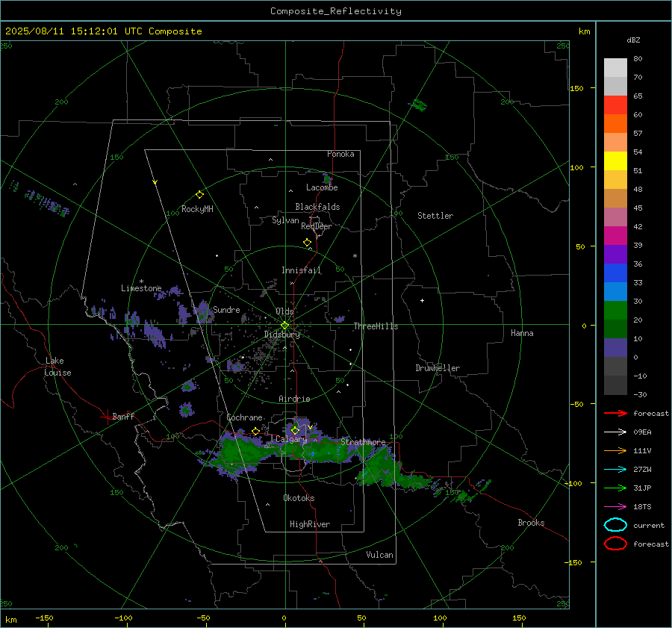Screen dimensions: 672x628
Task: Click the Innisfail label
Action: (x=302, y=270)
